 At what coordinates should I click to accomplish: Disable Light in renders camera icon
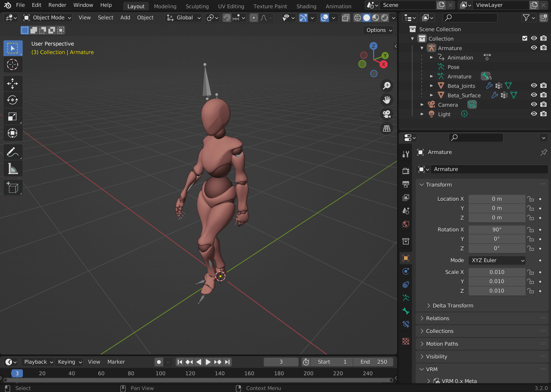[x=543, y=114]
